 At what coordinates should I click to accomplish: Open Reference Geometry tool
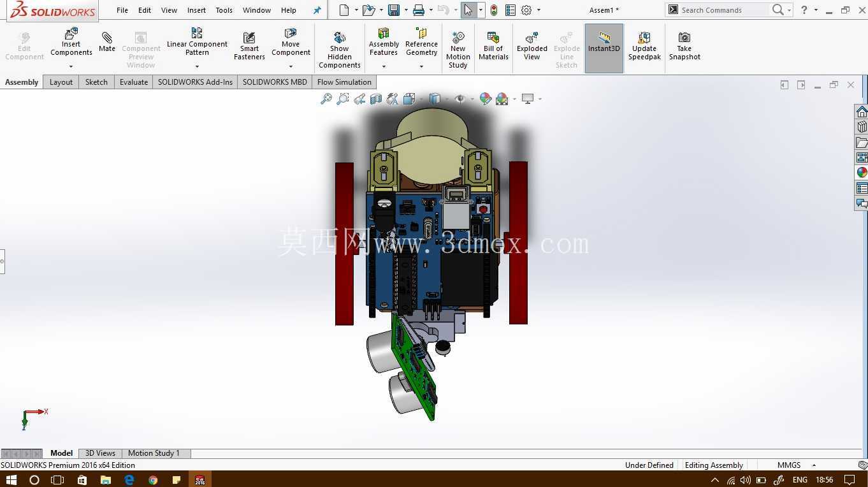[421, 42]
